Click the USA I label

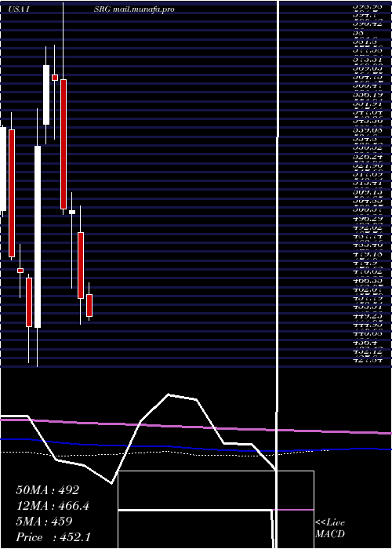tap(18, 9)
